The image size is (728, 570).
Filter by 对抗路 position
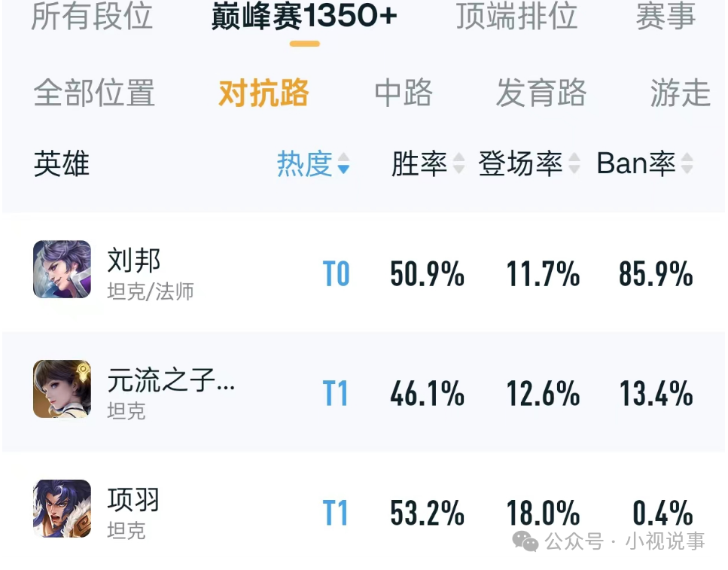click(263, 93)
